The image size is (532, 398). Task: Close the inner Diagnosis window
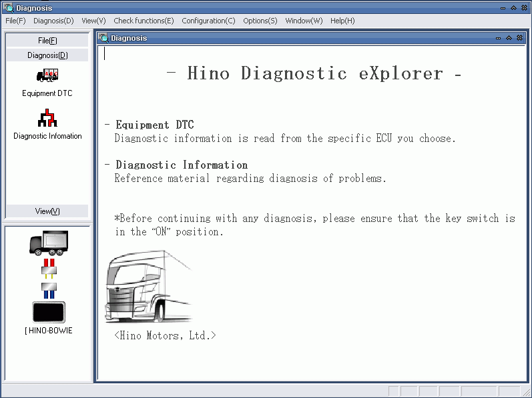(x=520, y=38)
